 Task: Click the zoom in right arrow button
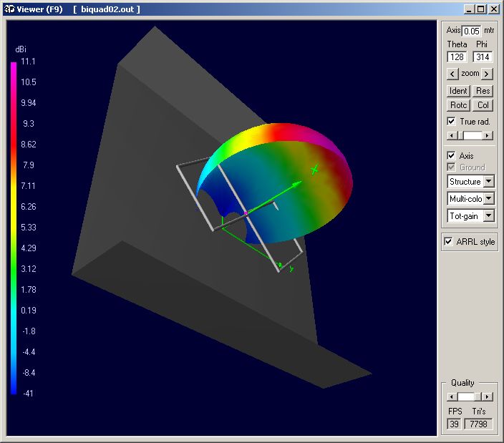[487, 74]
